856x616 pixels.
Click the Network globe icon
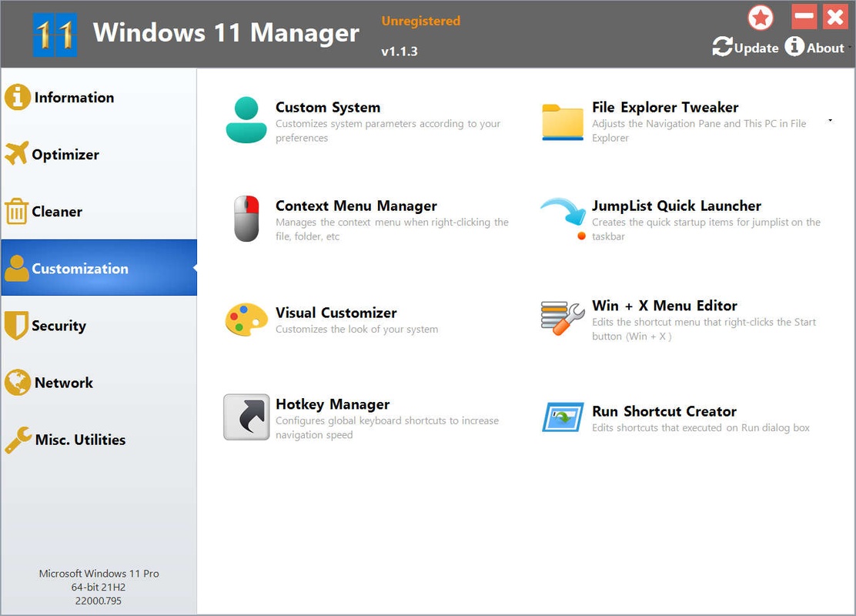point(18,382)
